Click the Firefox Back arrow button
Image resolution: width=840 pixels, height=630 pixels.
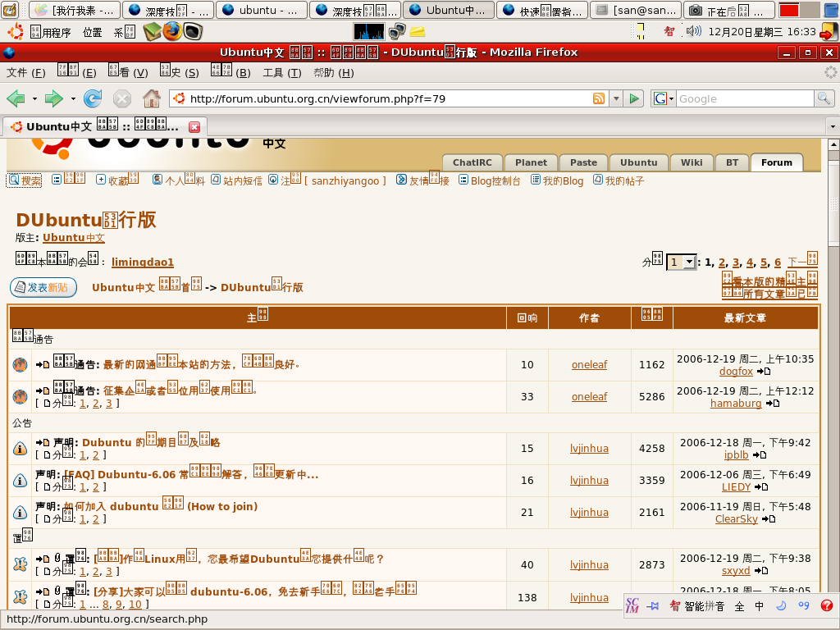(16, 98)
